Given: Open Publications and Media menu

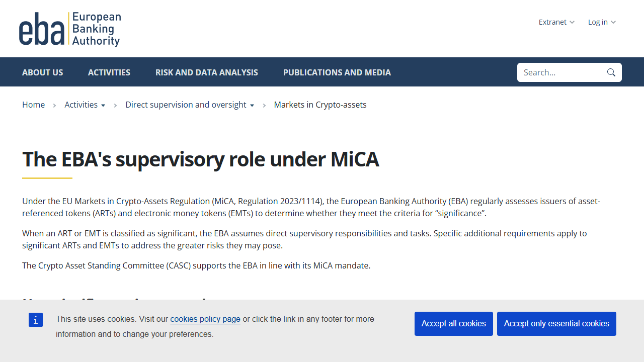Looking at the screenshot, I should 337,72.
